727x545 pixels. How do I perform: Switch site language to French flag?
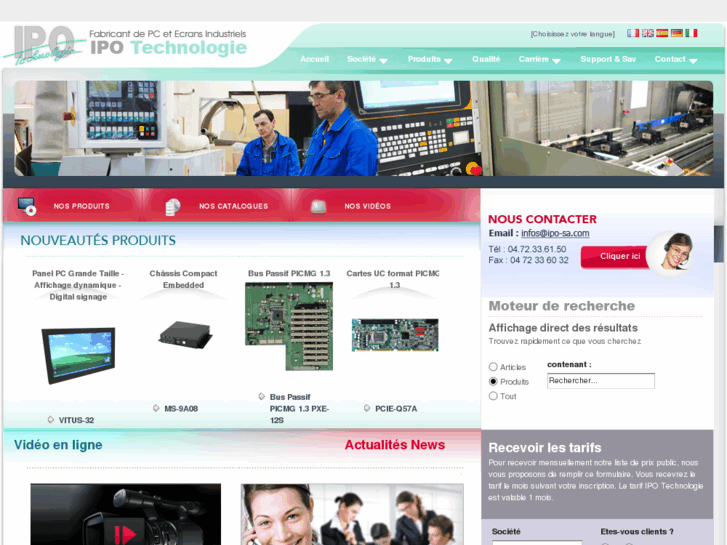pos(632,33)
